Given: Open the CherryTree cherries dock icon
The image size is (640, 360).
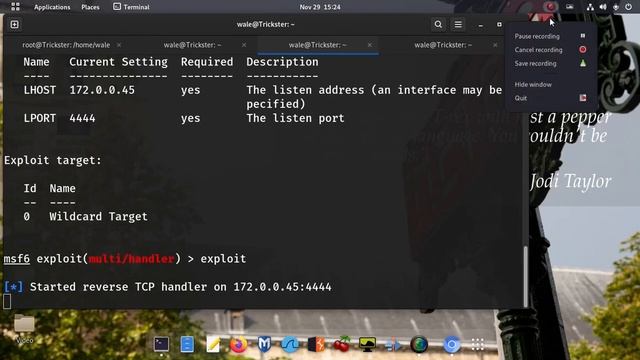Looking at the screenshot, I should tap(342, 344).
